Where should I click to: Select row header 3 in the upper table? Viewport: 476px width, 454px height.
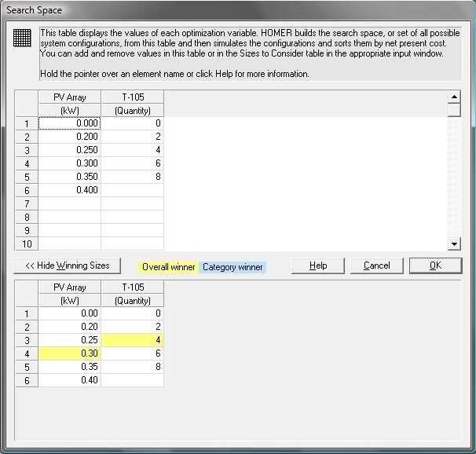(26, 150)
